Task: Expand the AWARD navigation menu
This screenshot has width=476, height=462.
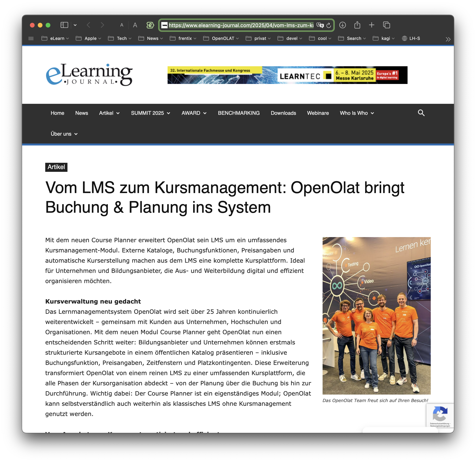Action: point(194,113)
